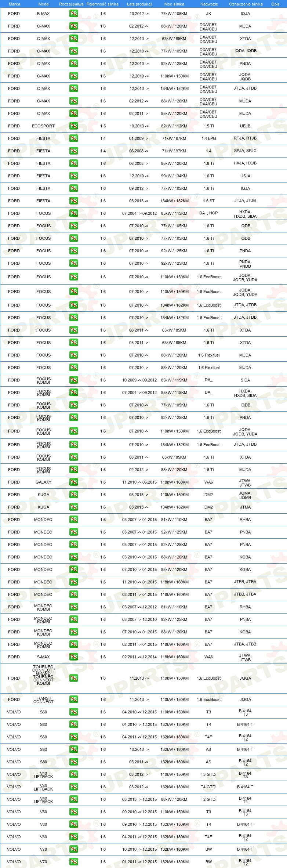Click the 'Marka' column header
287x868 pixels.
click(14, 4)
